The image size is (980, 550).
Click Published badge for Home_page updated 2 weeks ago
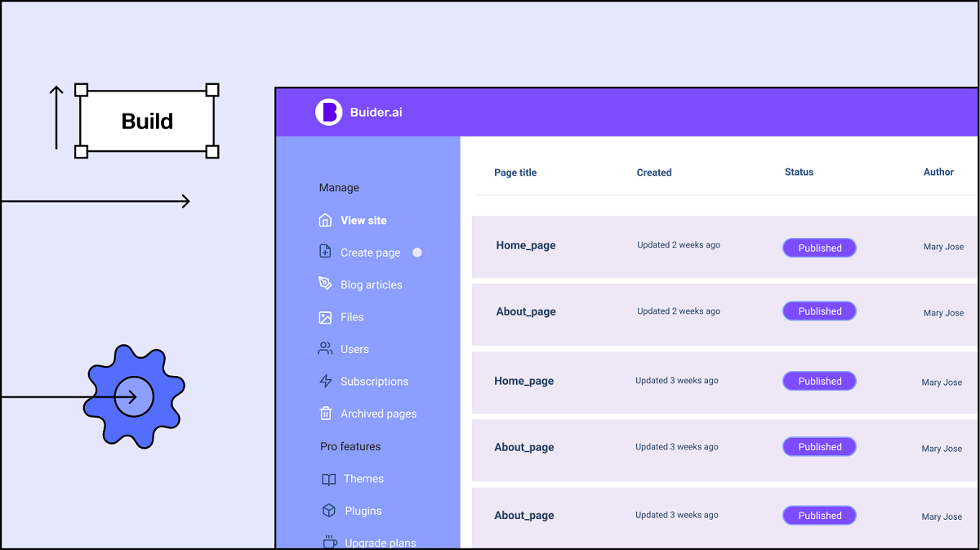pos(819,248)
